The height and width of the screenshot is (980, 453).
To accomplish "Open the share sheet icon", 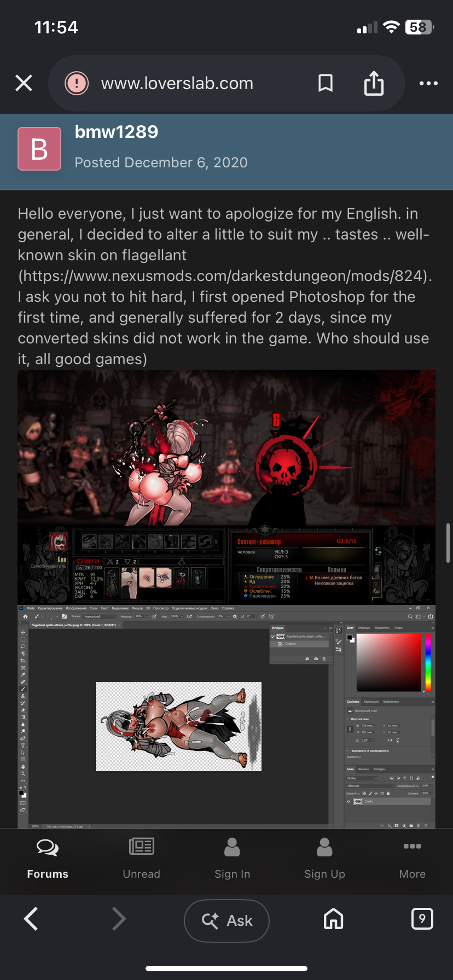I will tap(374, 83).
